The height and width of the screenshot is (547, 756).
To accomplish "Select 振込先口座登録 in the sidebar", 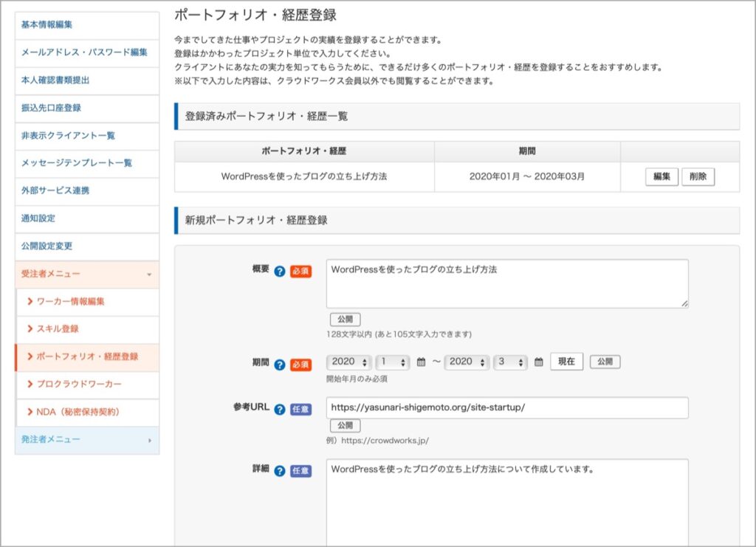I will pyautogui.click(x=87, y=108).
